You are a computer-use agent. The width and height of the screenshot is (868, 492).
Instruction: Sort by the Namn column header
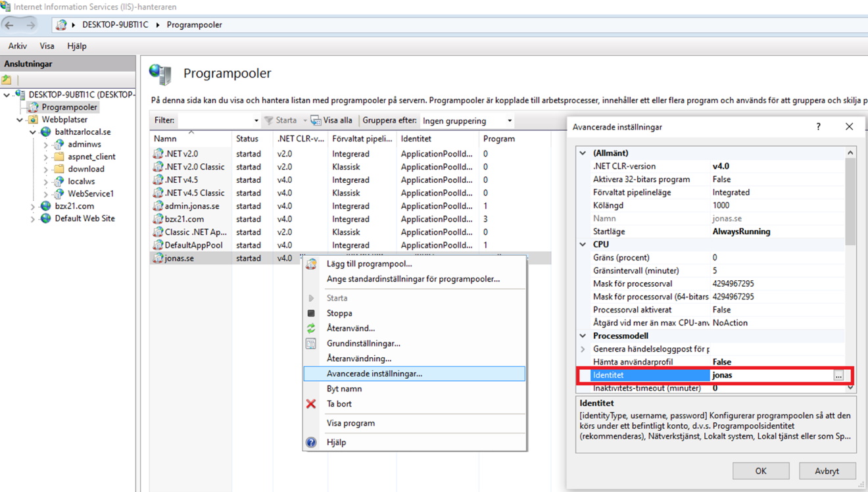coord(191,139)
